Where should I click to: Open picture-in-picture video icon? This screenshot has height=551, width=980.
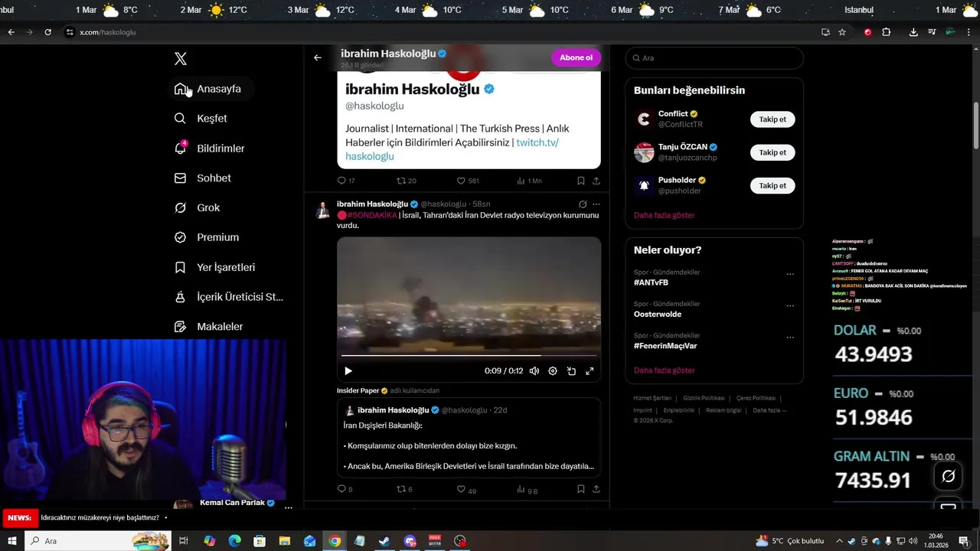(571, 371)
